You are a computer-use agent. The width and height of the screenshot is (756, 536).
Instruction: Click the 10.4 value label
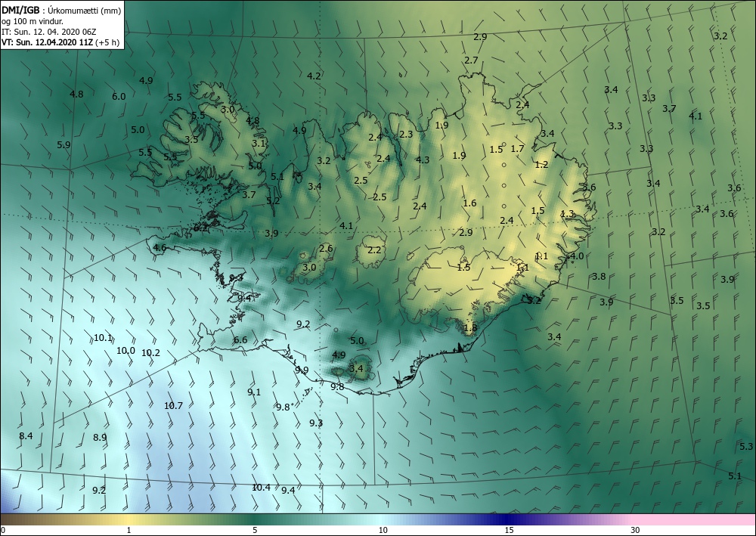(x=261, y=488)
